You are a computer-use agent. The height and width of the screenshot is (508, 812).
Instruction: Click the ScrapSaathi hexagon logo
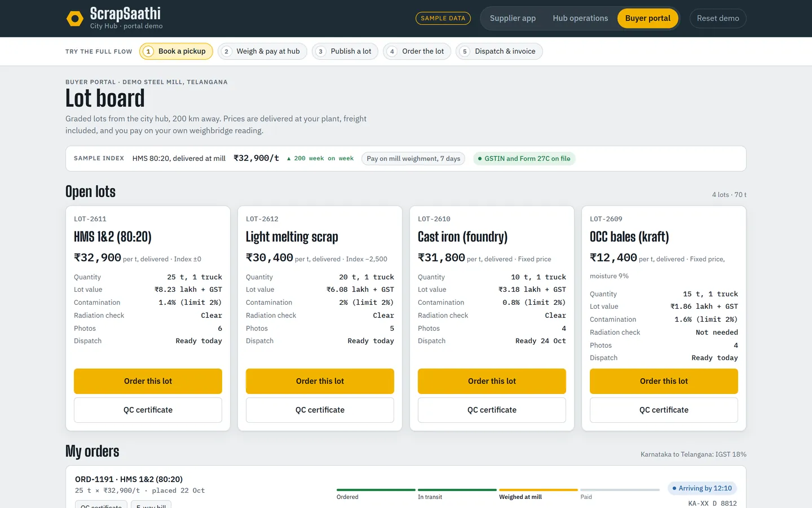(x=74, y=19)
